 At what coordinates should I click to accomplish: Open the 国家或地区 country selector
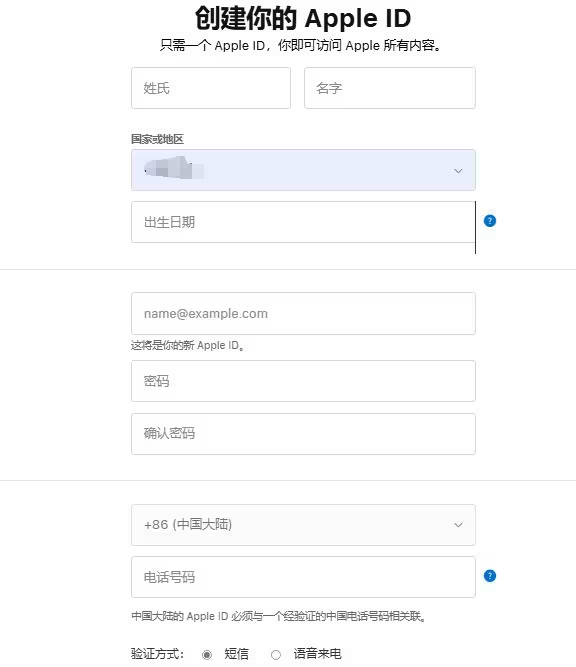tap(303, 170)
